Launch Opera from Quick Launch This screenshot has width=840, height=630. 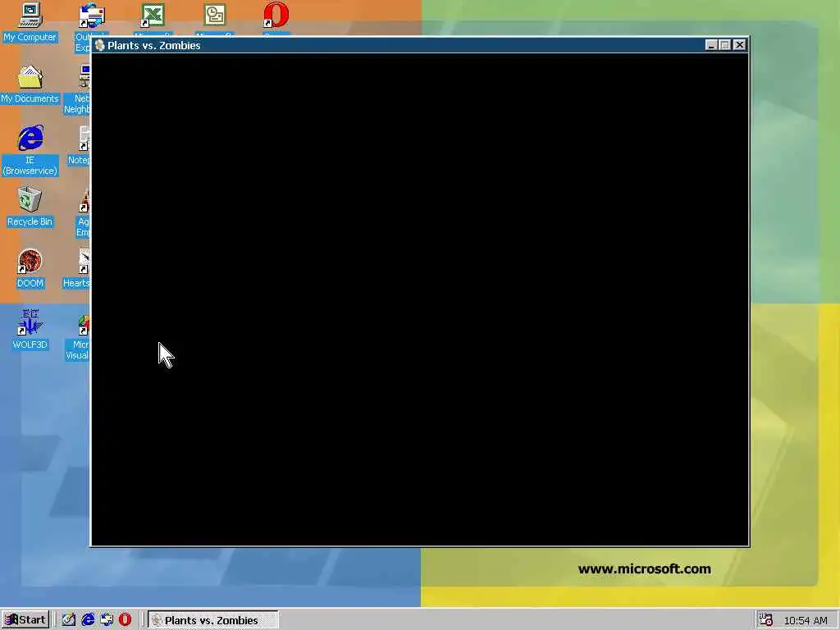(x=125, y=620)
